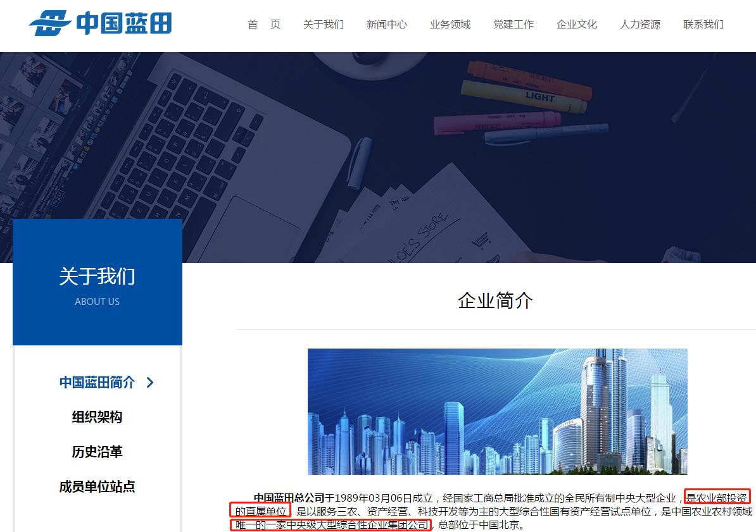Navigate to 企业文化 page
Viewport: 756px width, 532px height.
point(576,25)
